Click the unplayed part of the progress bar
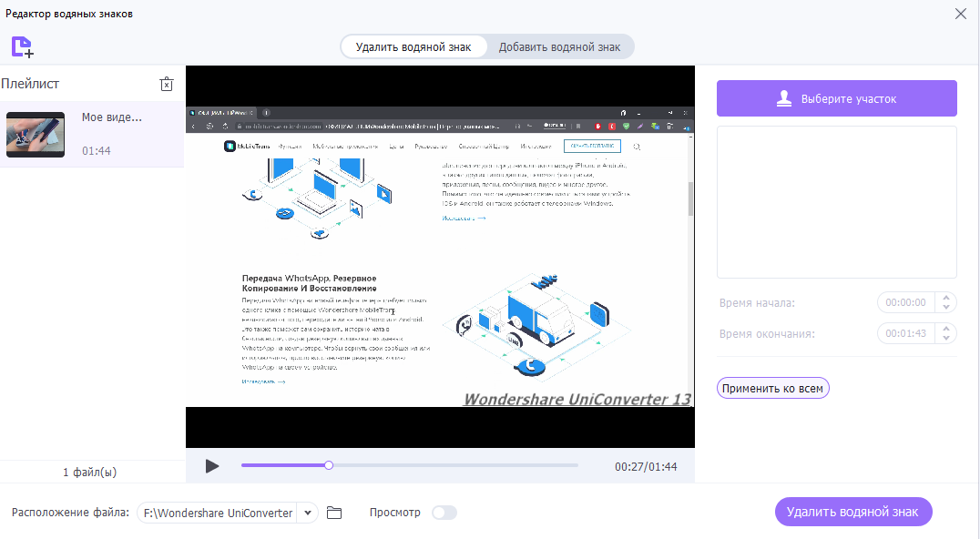 [455, 465]
